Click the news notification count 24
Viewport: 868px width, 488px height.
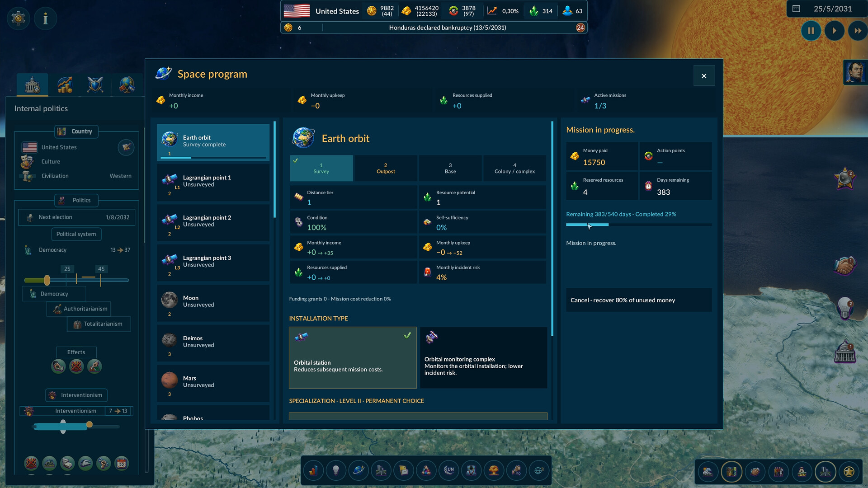tap(580, 28)
